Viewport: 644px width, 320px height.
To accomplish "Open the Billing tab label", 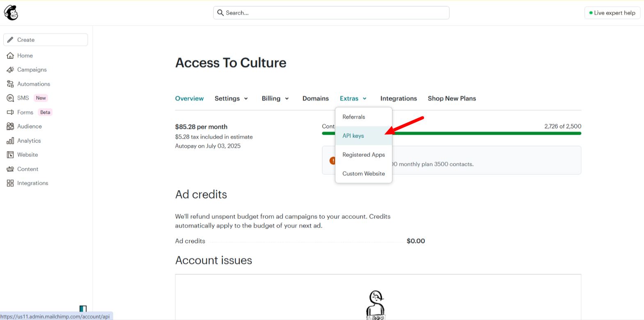I will 271,98.
